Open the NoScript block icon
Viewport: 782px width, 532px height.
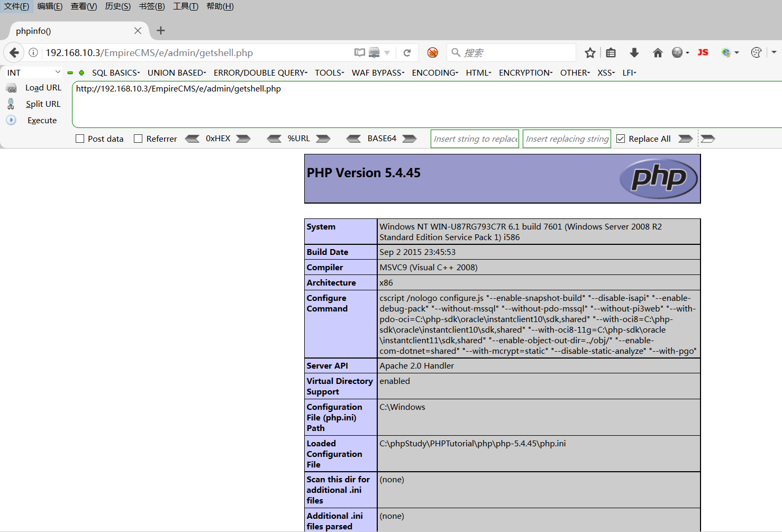coord(432,52)
